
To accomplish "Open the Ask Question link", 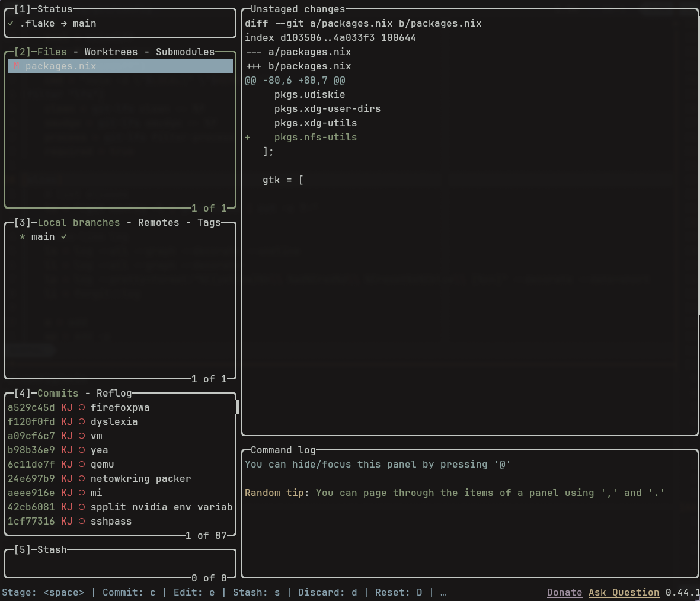I will tap(624, 592).
